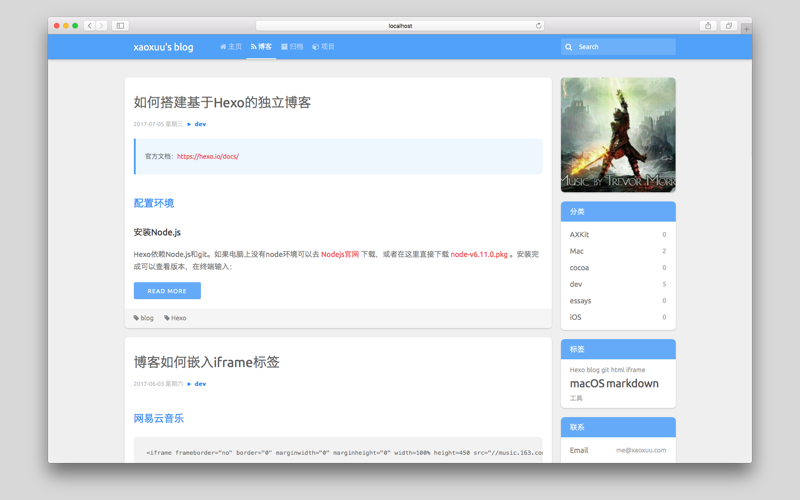Click the html tag in tag cloud

(617, 370)
